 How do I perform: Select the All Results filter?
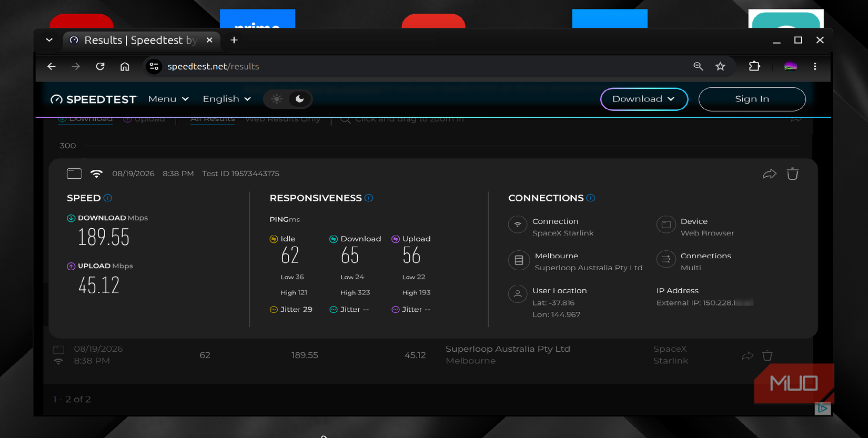coord(213,119)
